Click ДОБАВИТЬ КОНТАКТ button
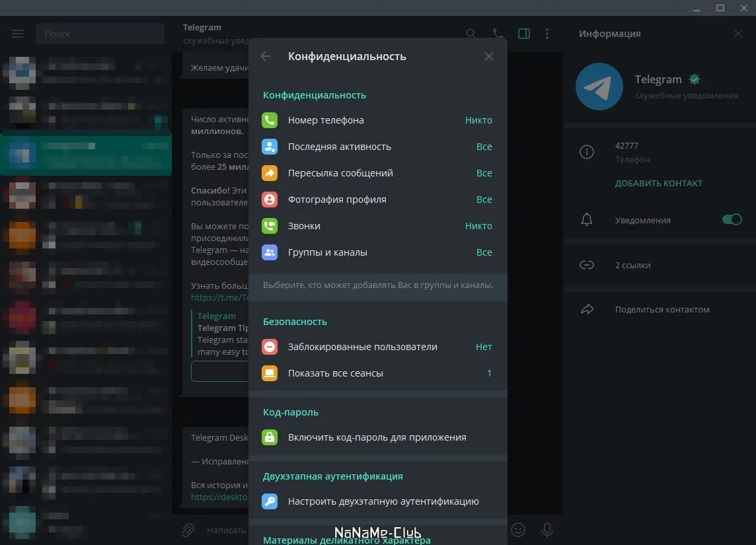Image resolution: width=756 pixels, height=545 pixels. [x=659, y=183]
